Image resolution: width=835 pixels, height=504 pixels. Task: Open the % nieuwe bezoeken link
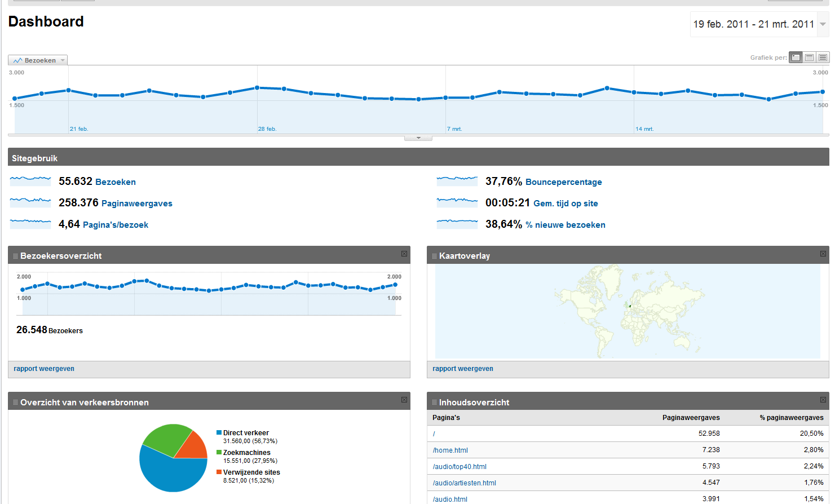pyautogui.click(x=565, y=225)
